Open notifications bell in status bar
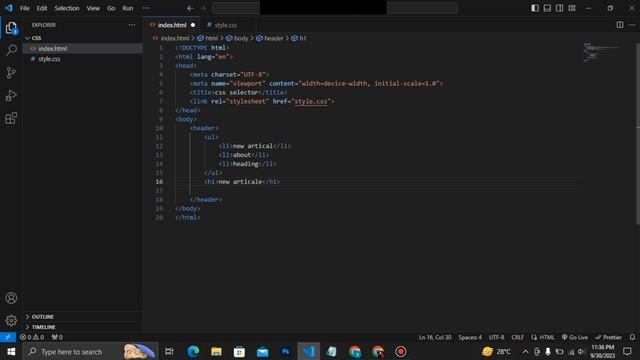 pyautogui.click(x=632, y=337)
